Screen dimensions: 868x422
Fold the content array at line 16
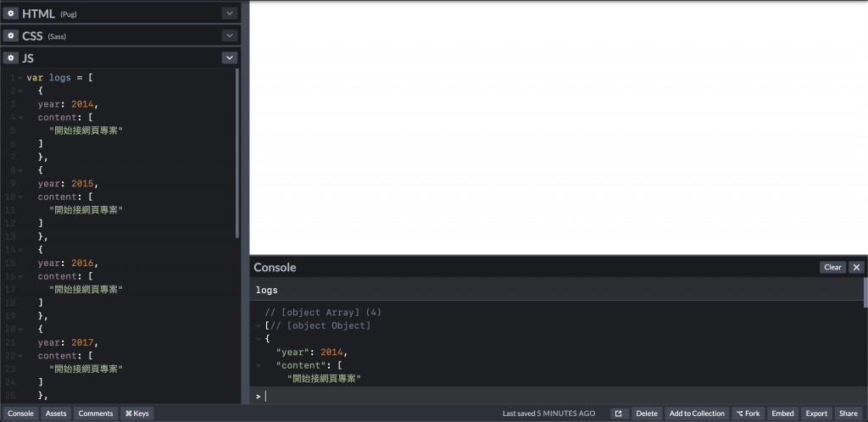(20, 276)
